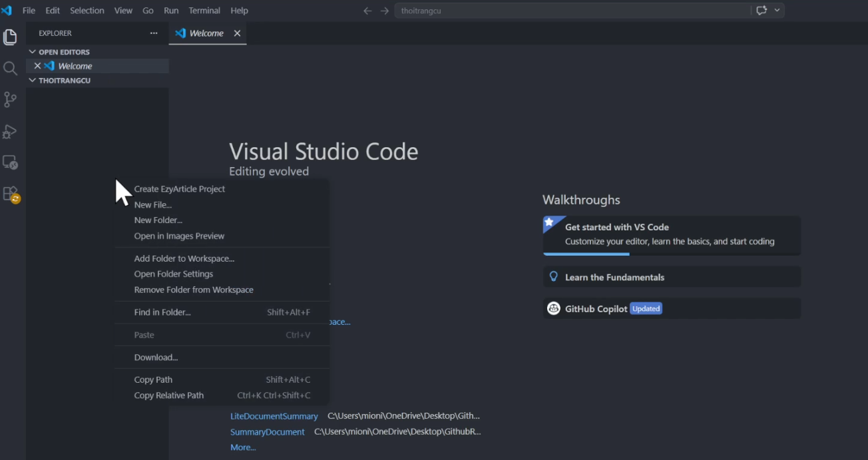The height and width of the screenshot is (460, 868).
Task: Open the Edit menu
Action: tap(53, 11)
